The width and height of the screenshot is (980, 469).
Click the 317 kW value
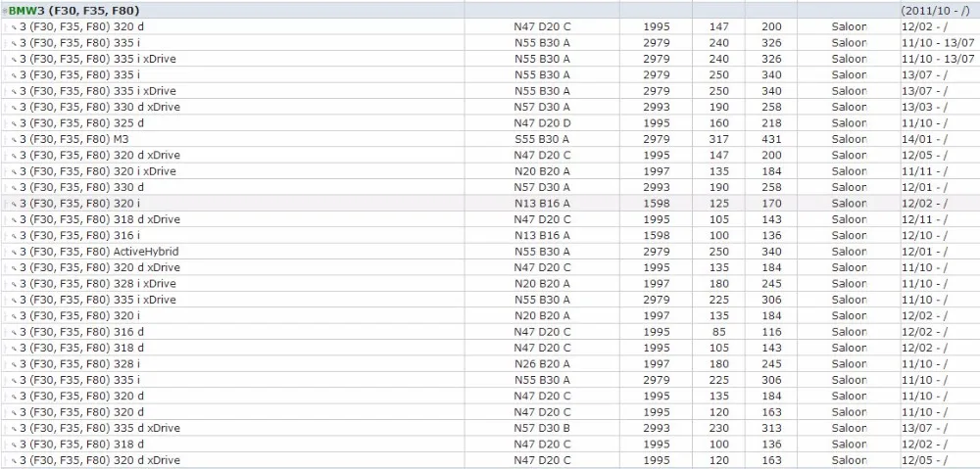pos(718,139)
